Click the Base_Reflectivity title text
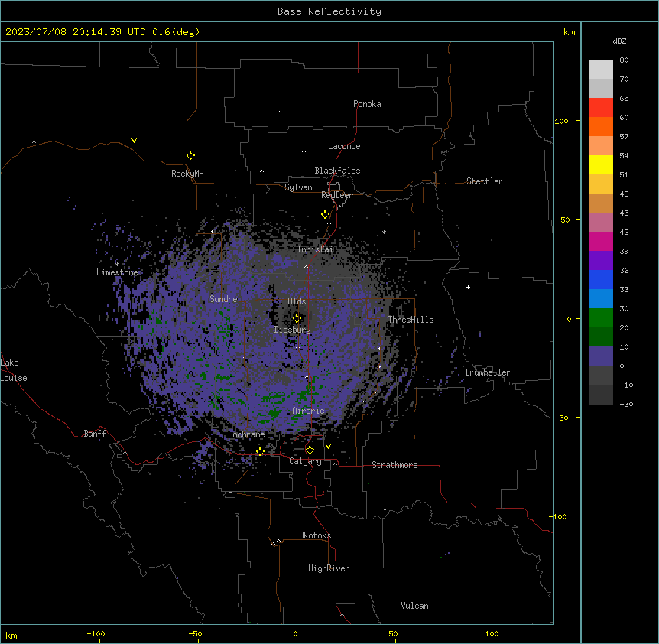Viewport: 659px width, 644px height. coord(329,11)
